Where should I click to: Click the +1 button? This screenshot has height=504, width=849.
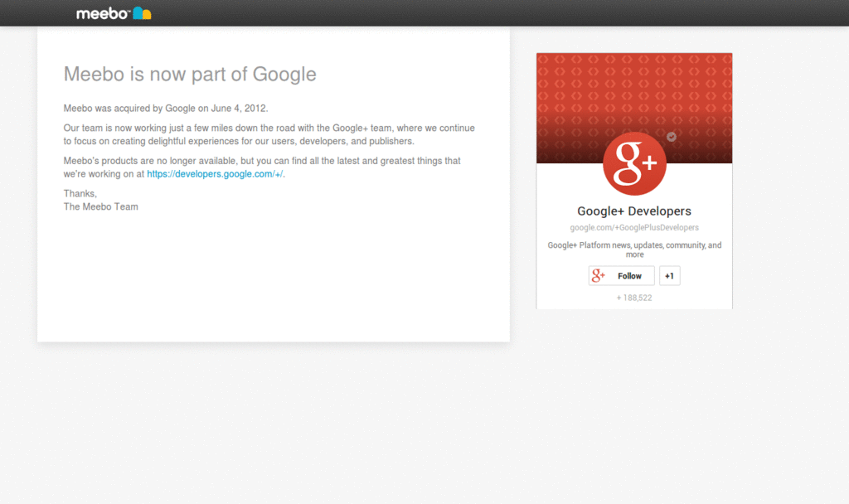(669, 275)
